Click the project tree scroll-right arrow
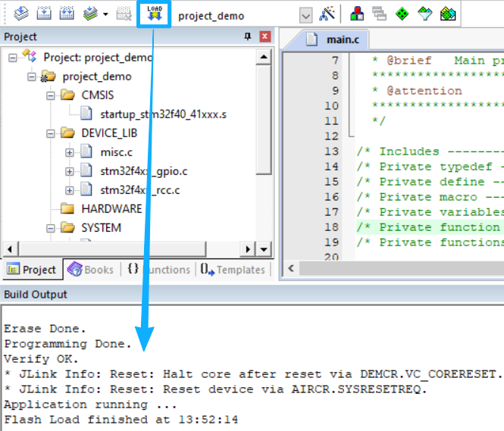The image size is (504, 431). (248, 249)
